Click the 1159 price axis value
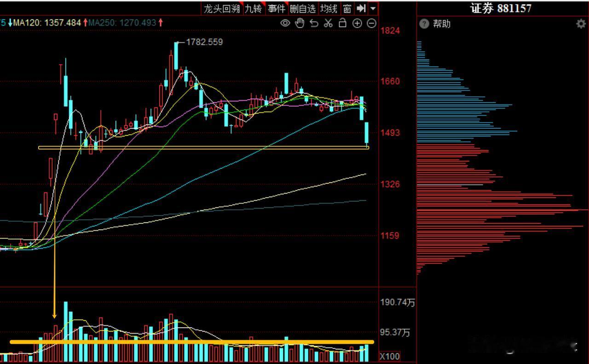 (390, 236)
